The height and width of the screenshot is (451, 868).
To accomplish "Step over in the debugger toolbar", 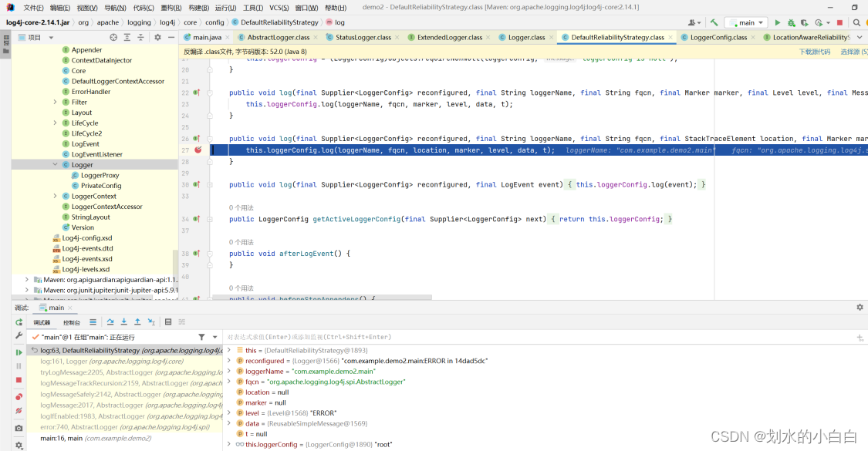I will click(110, 322).
